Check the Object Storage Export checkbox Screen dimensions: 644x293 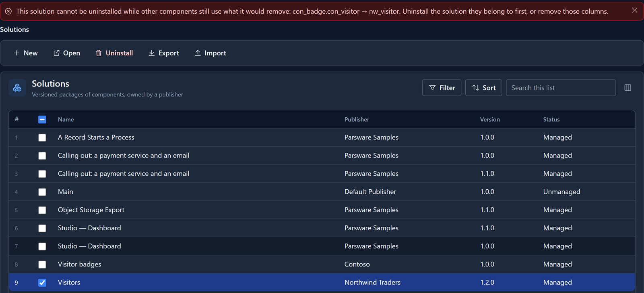click(42, 210)
